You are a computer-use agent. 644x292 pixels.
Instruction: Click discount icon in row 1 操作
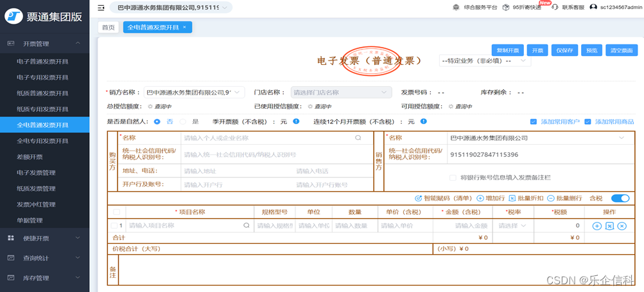pyautogui.click(x=610, y=226)
